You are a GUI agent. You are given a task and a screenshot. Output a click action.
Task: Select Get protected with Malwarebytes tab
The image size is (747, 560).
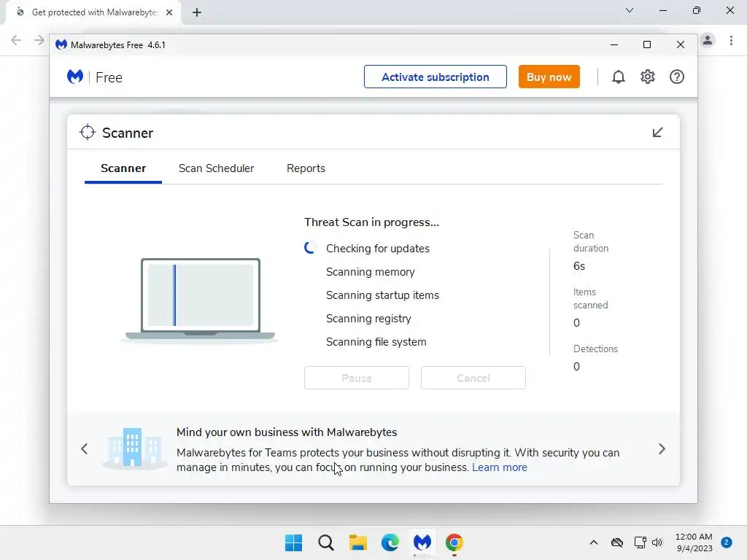click(93, 12)
